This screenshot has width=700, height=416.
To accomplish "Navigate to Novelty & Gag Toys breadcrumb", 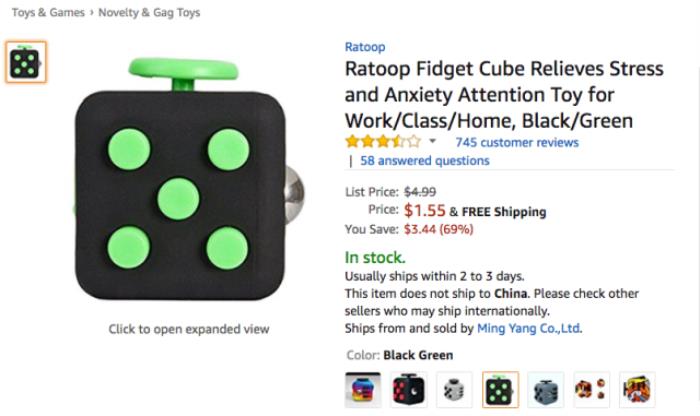I will 149,12.
